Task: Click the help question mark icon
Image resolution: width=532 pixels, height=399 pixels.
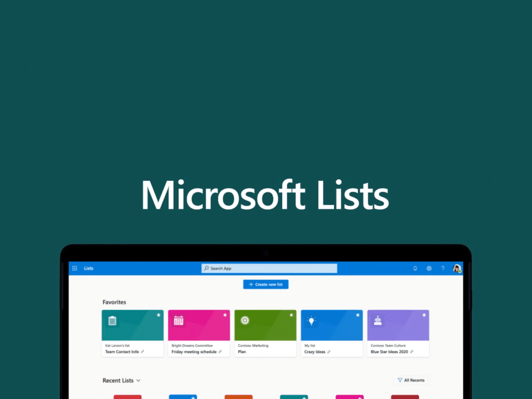Action: coord(443,269)
